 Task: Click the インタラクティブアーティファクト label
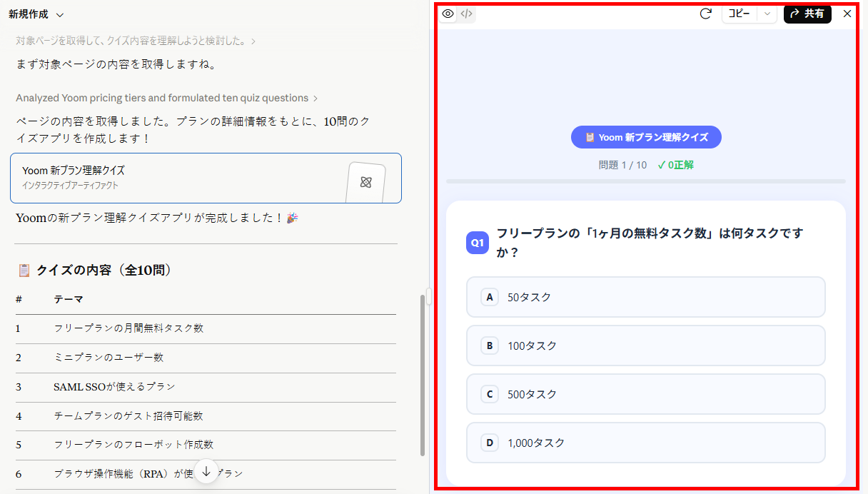(x=70, y=186)
